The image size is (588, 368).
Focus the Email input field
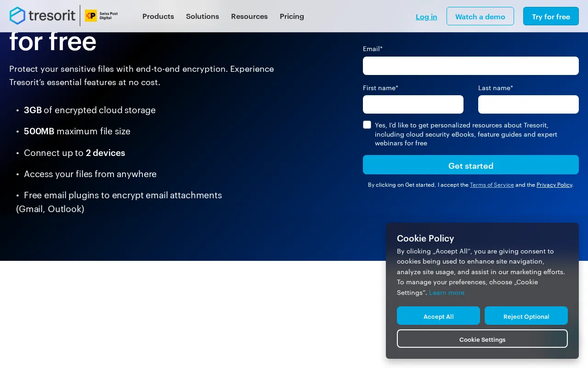(471, 66)
